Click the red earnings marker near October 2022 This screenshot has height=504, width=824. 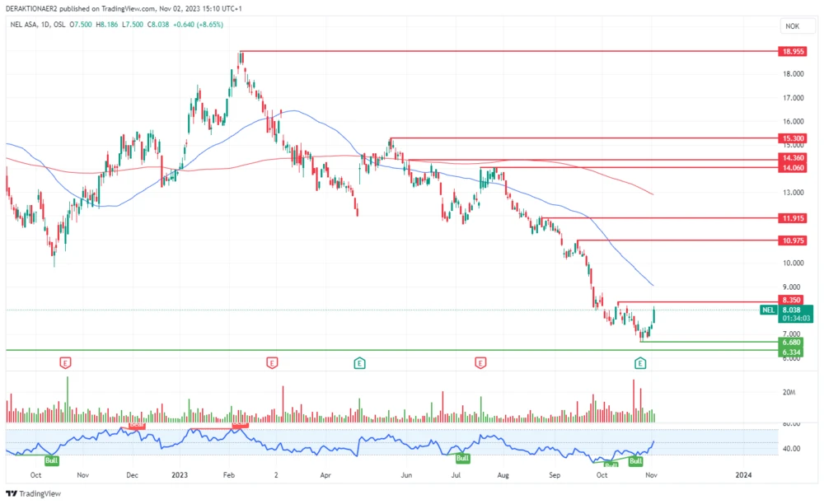coord(65,362)
